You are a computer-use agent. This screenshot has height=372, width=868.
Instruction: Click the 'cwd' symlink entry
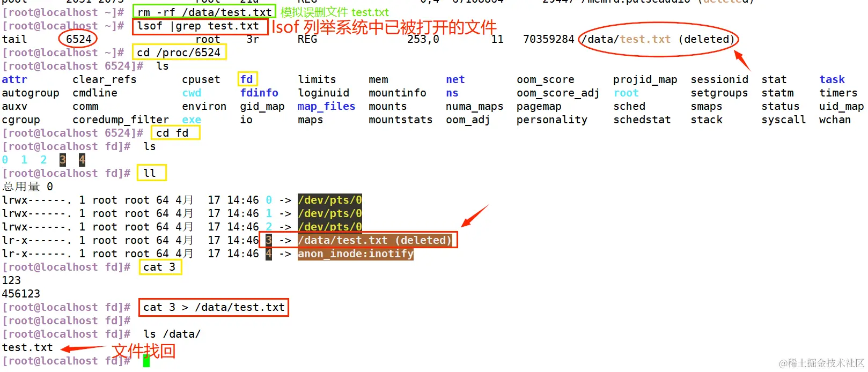pyautogui.click(x=192, y=93)
